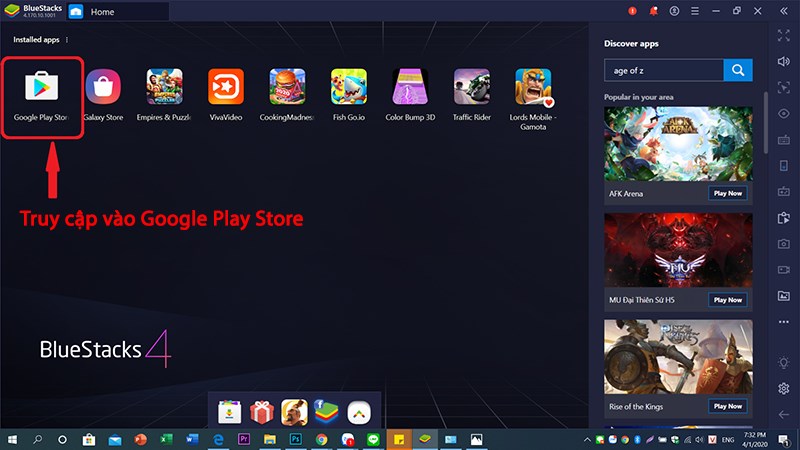800x450 pixels.
Task: Open Google Chrome from the taskbar
Action: point(321,440)
